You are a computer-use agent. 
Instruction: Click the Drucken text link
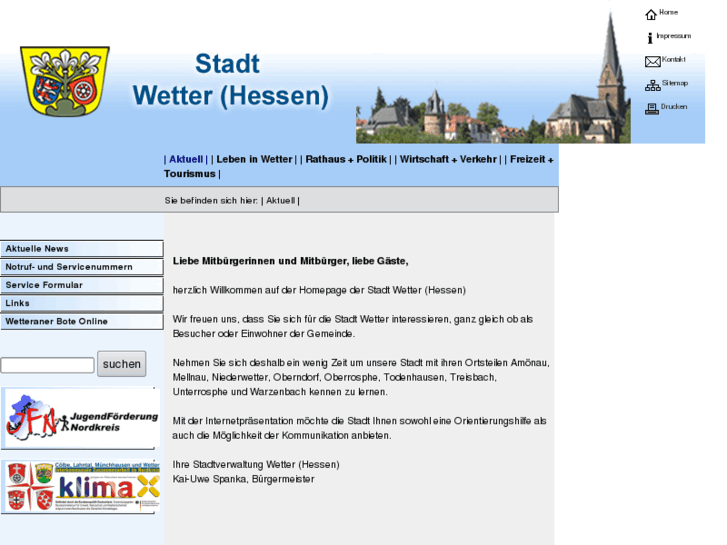674,107
